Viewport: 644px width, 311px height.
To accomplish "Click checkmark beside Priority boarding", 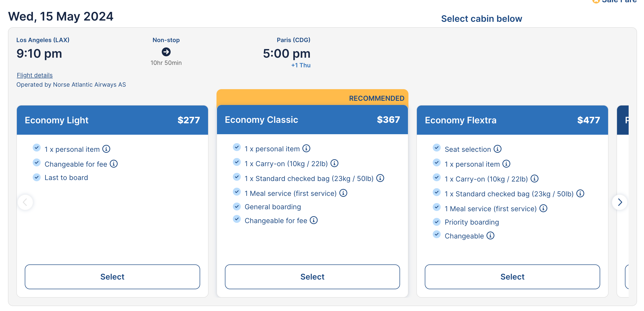I will [437, 222].
